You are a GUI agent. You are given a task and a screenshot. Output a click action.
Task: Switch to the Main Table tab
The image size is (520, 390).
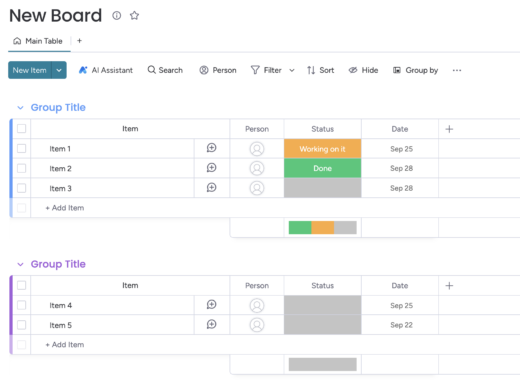coord(38,41)
